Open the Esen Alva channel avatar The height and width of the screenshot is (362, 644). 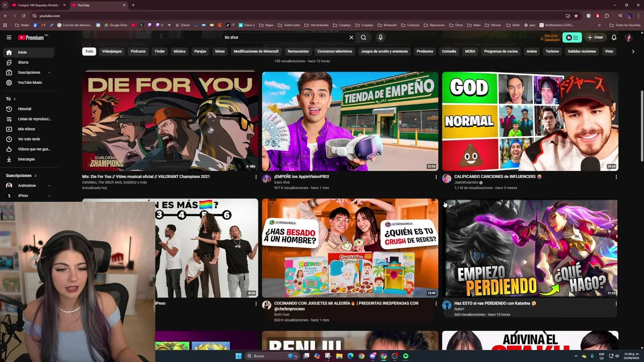[x=267, y=178]
